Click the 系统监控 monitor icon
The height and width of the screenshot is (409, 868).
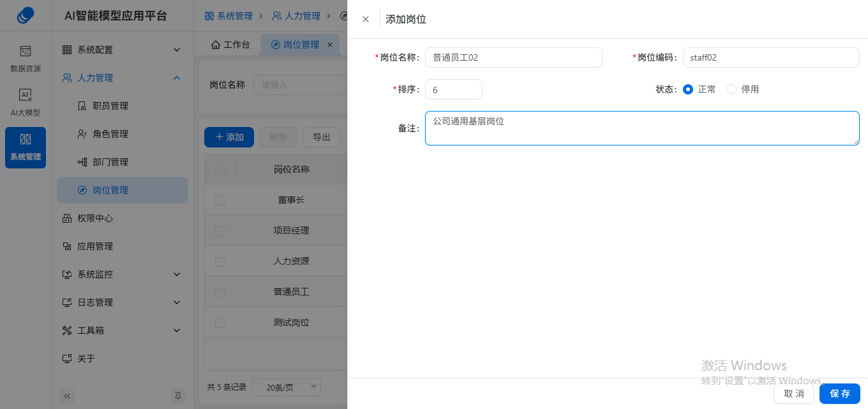click(67, 274)
